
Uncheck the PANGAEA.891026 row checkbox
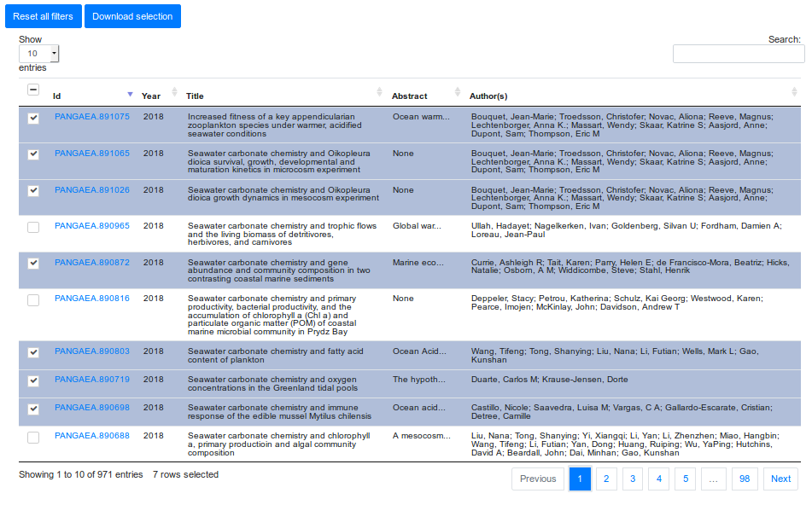pyautogui.click(x=33, y=190)
